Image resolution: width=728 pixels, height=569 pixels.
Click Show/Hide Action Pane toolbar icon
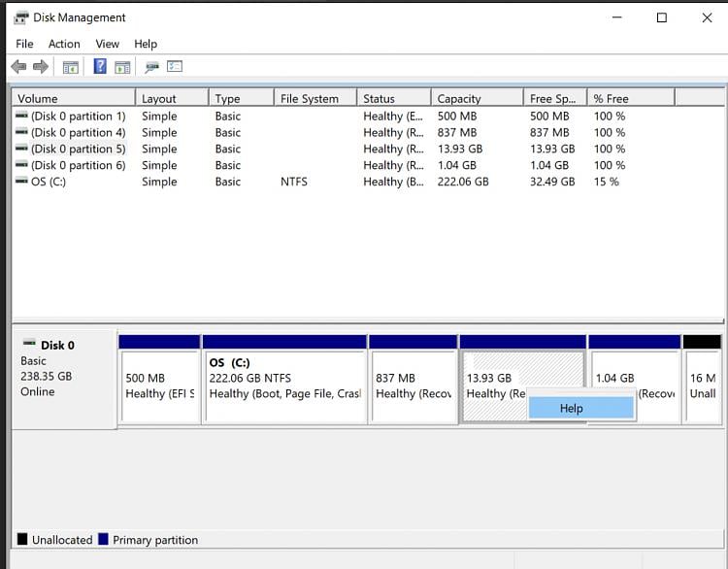122,67
